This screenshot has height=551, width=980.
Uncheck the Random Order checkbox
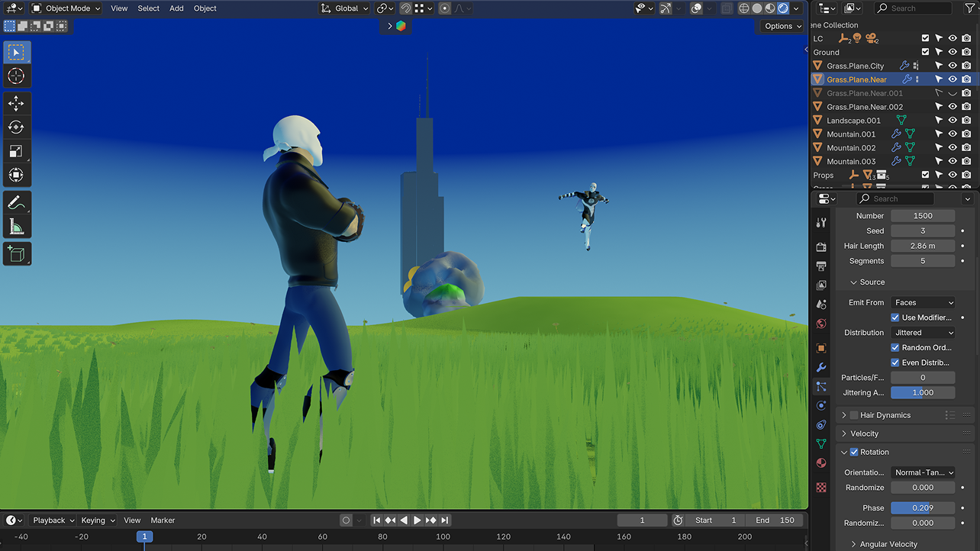point(895,347)
